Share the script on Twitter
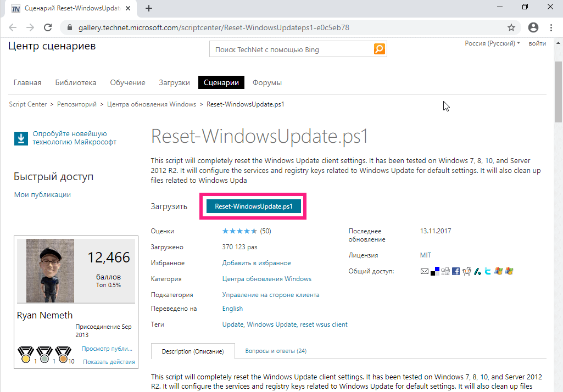 coord(488,271)
